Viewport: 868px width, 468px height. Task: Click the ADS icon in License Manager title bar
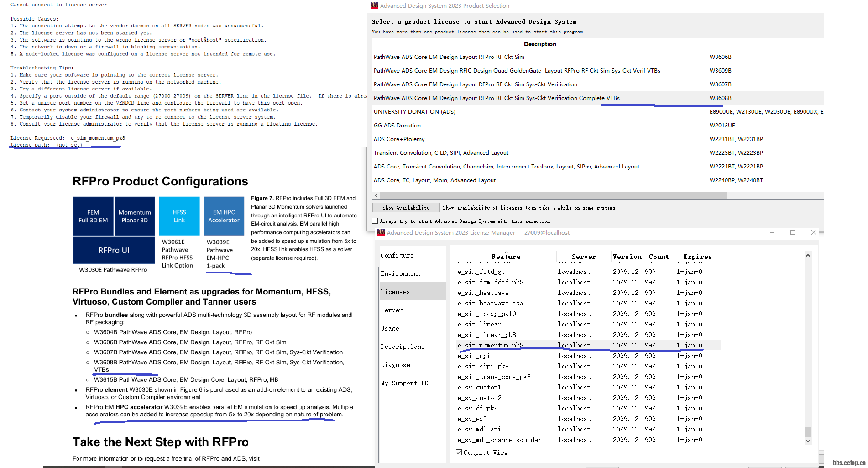381,232
